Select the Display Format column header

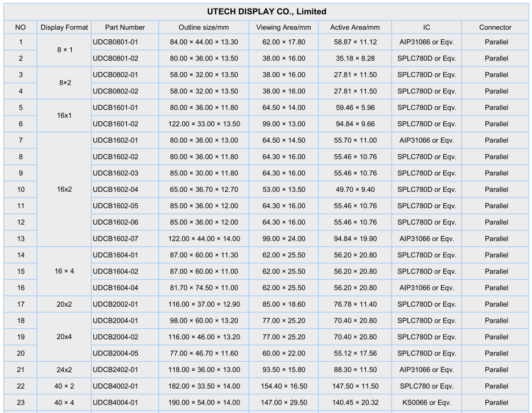64,27
